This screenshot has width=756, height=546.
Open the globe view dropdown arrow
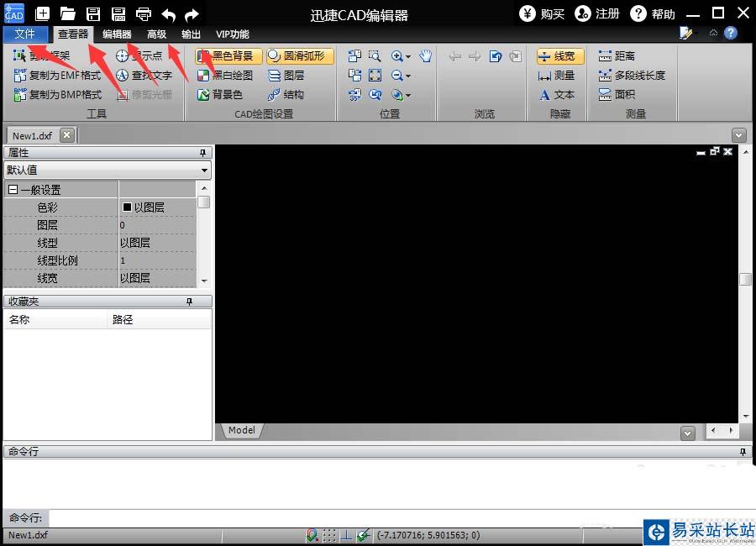(x=408, y=96)
